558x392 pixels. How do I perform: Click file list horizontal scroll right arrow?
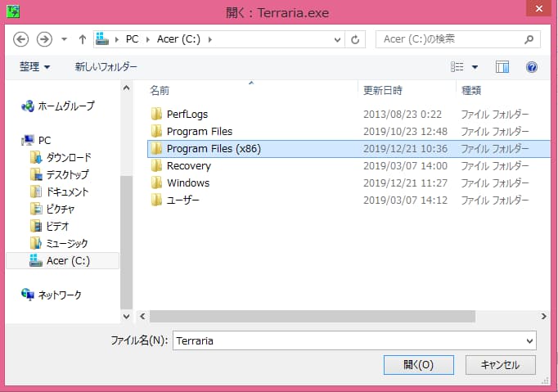tap(543, 316)
